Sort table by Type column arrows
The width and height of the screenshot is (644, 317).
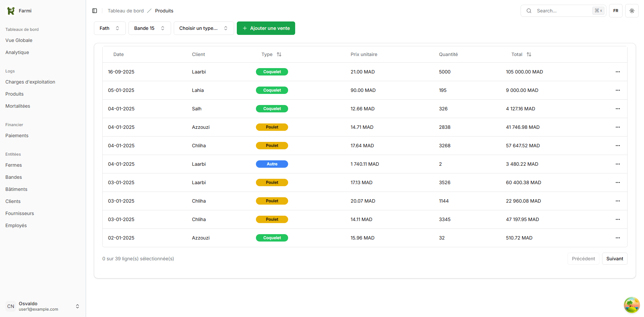279,54
